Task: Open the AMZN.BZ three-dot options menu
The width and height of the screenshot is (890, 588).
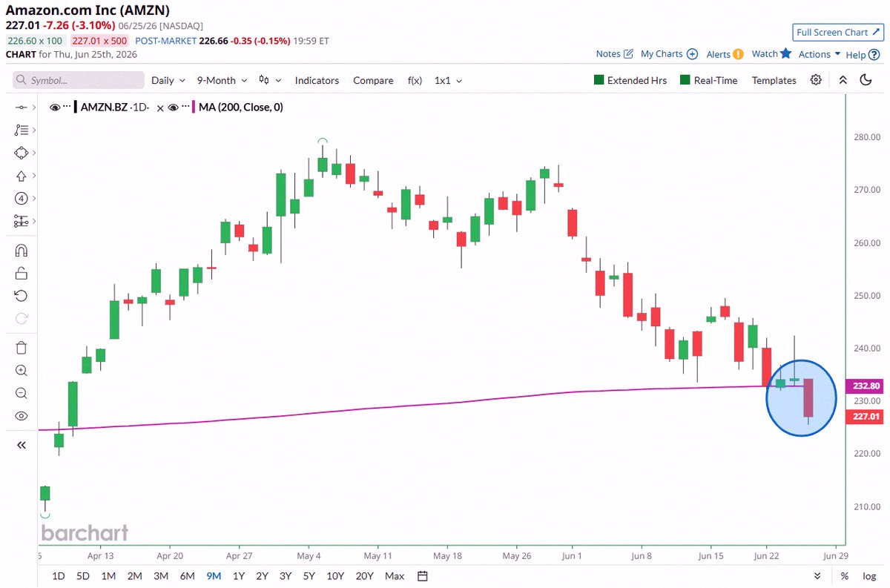Action: 67,108
